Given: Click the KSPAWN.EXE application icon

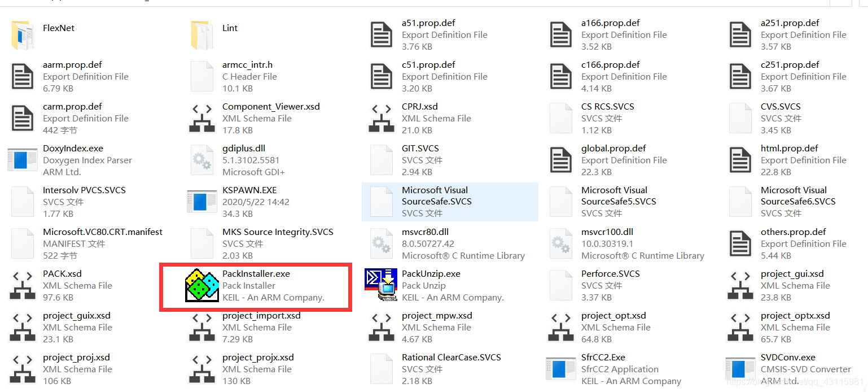Looking at the screenshot, I should [x=202, y=202].
